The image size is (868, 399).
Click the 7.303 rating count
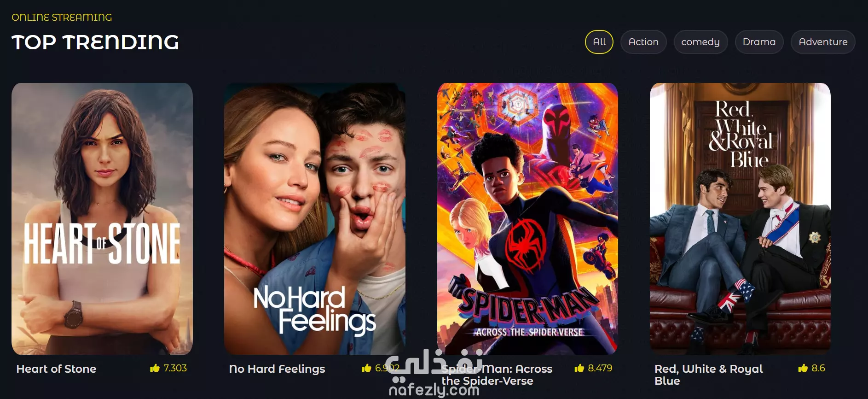click(175, 368)
